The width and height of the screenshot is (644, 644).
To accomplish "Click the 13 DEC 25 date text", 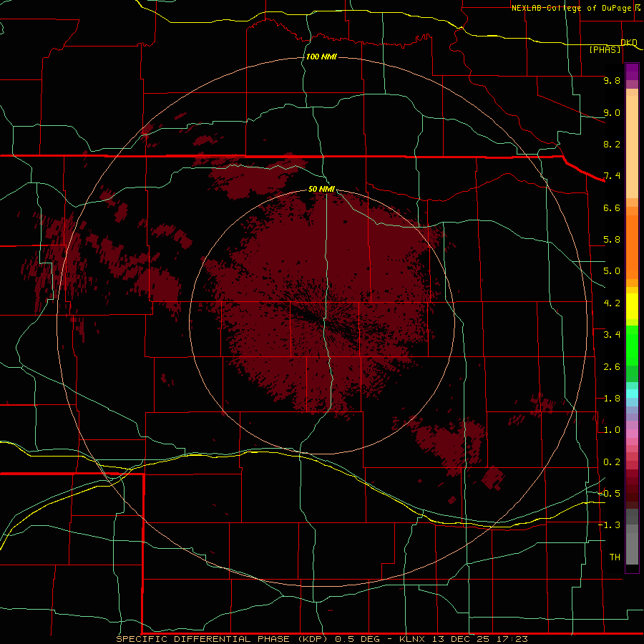I will [462, 639].
